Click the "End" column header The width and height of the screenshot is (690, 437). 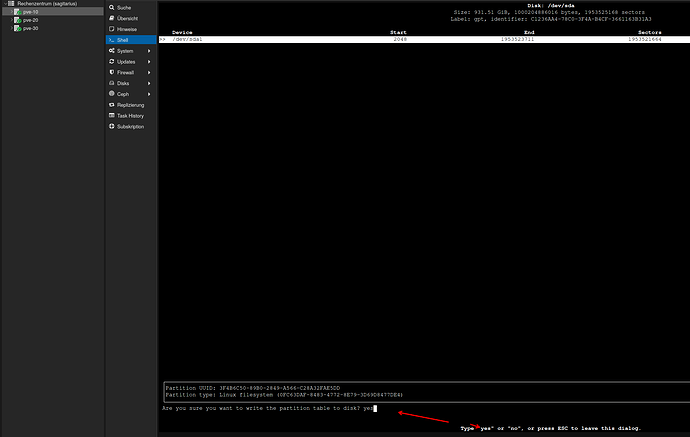[x=529, y=33]
